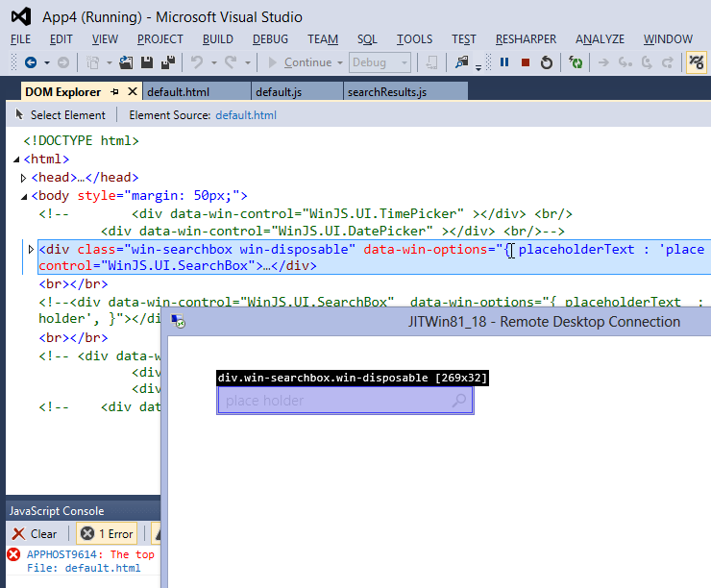
Task: Click the Continue debugging button
Action: coord(300,62)
